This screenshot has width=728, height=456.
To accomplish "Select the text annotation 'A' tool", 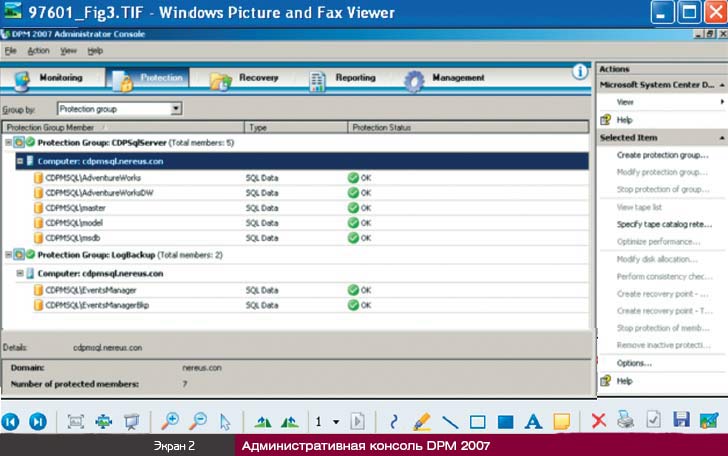I will [533, 421].
